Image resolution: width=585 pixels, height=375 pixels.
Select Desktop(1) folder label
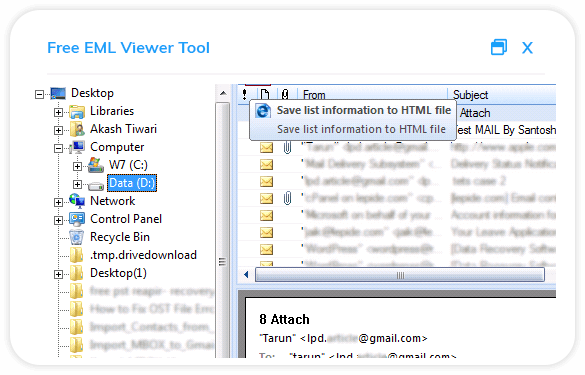point(118,274)
